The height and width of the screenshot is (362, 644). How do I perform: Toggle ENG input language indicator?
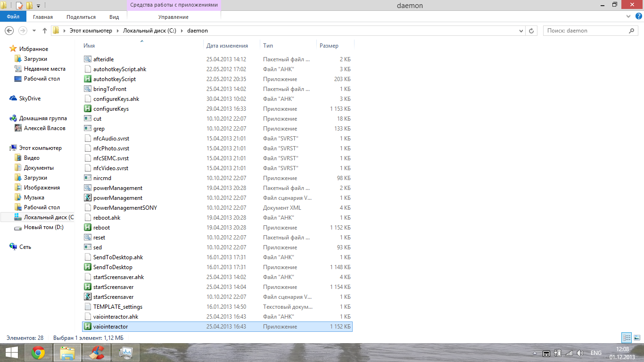coord(596,353)
